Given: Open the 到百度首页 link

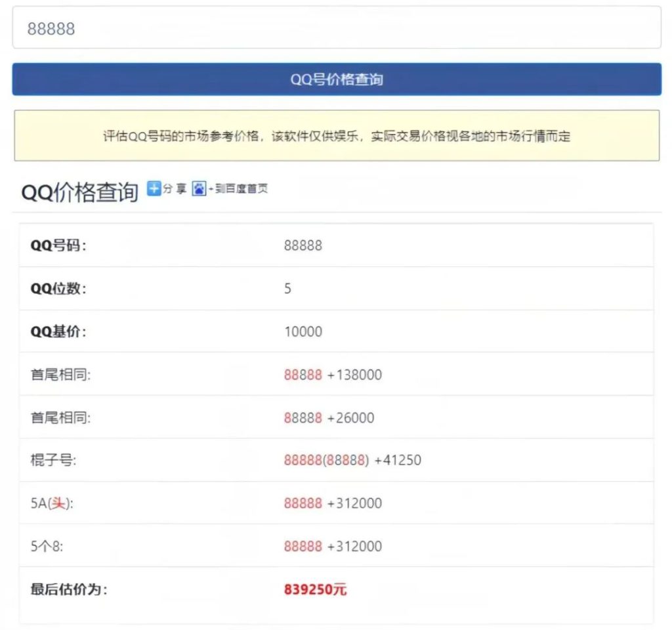Looking at the screenshot, I should click(x=240, y=189).
